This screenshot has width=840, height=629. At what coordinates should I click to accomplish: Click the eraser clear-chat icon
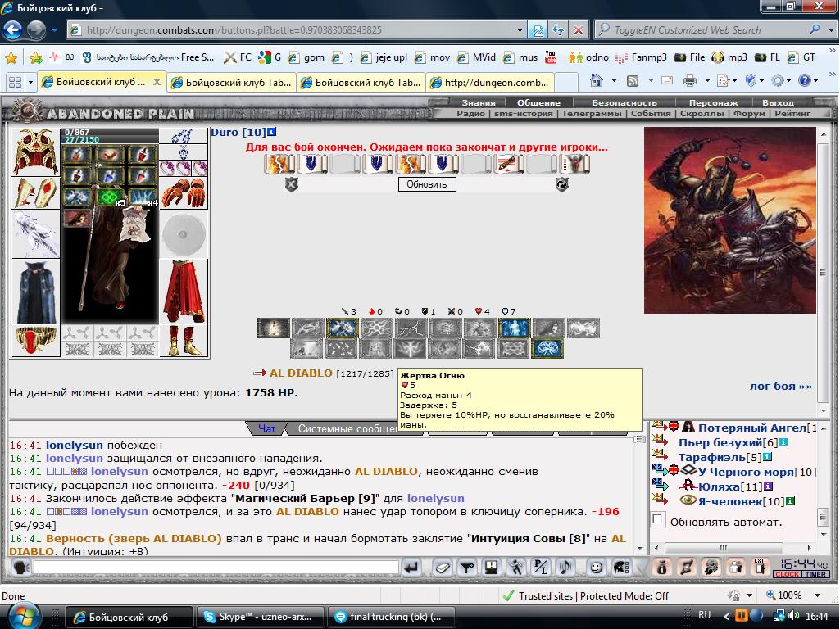point(442,568)
